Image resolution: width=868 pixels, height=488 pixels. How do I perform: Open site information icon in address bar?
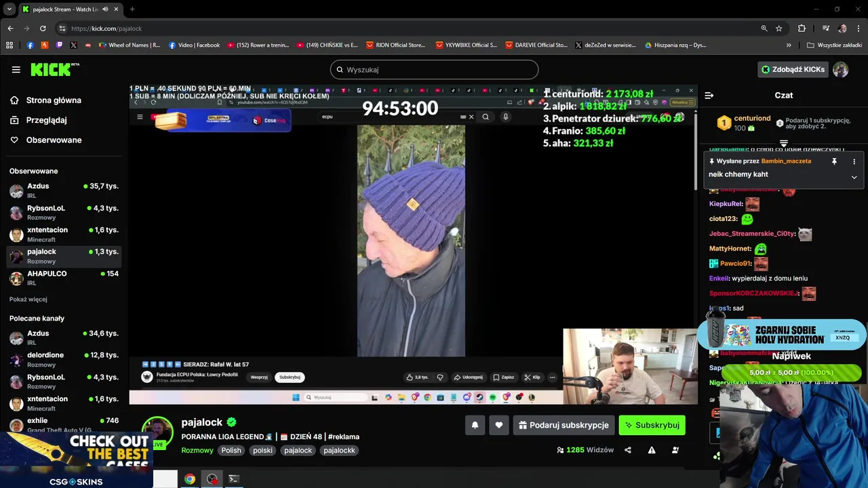click(62, 28)
